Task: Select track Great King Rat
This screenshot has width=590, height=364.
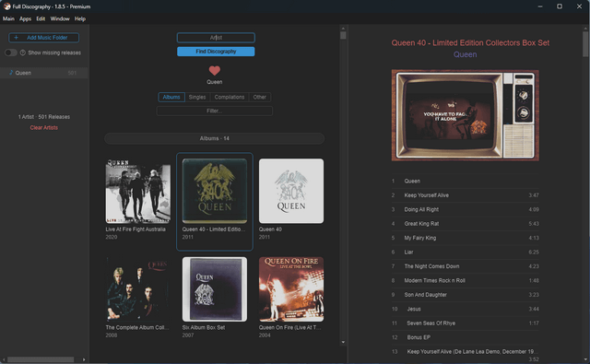Action: (465, 224)
